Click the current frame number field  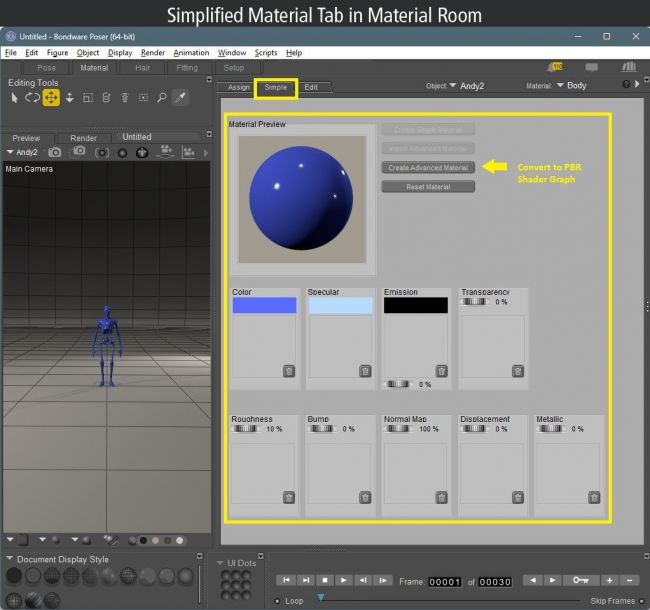click(445, 581)
